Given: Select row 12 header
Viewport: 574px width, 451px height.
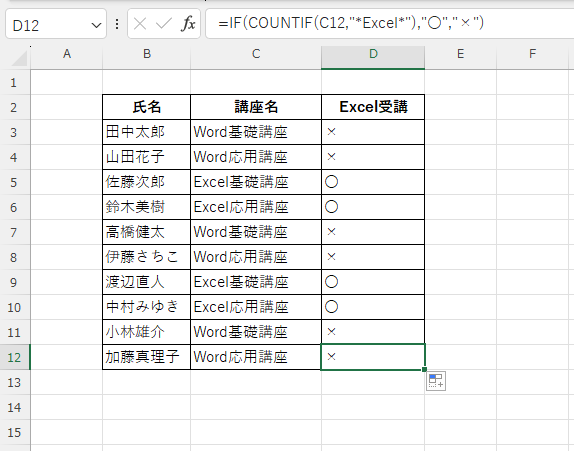Looking at the screenshot, I should [14, 357].
